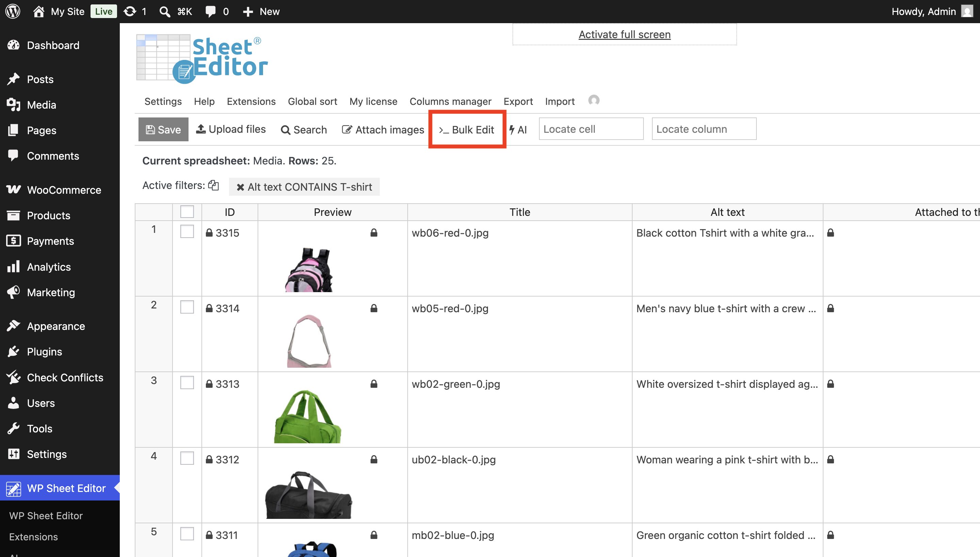
Task: Click the AI toolbar button
Action: (x=518, y=130)
